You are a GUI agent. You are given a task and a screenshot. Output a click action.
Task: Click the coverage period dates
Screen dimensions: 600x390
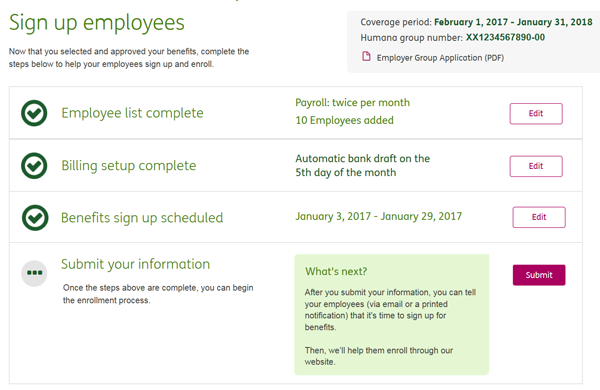click(x=513, y=22)
